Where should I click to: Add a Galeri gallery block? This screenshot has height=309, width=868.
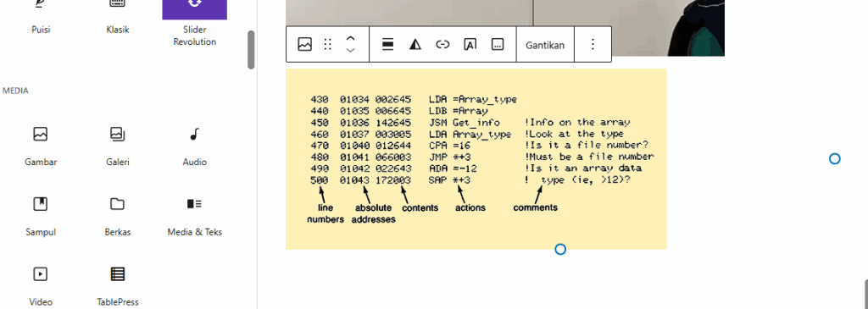(x=117, y=146)
